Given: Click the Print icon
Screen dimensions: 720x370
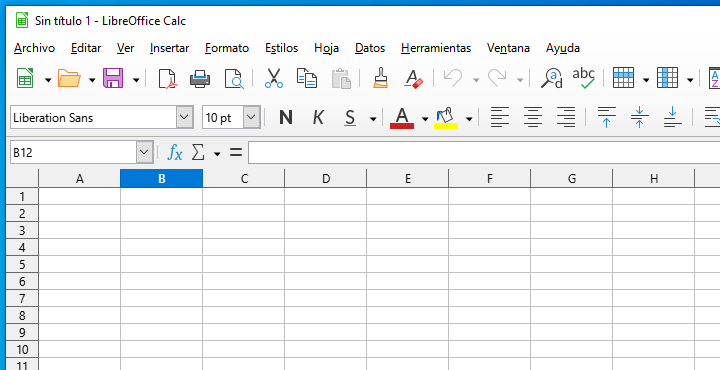Looking at the screenshot, I should [200, 78].
